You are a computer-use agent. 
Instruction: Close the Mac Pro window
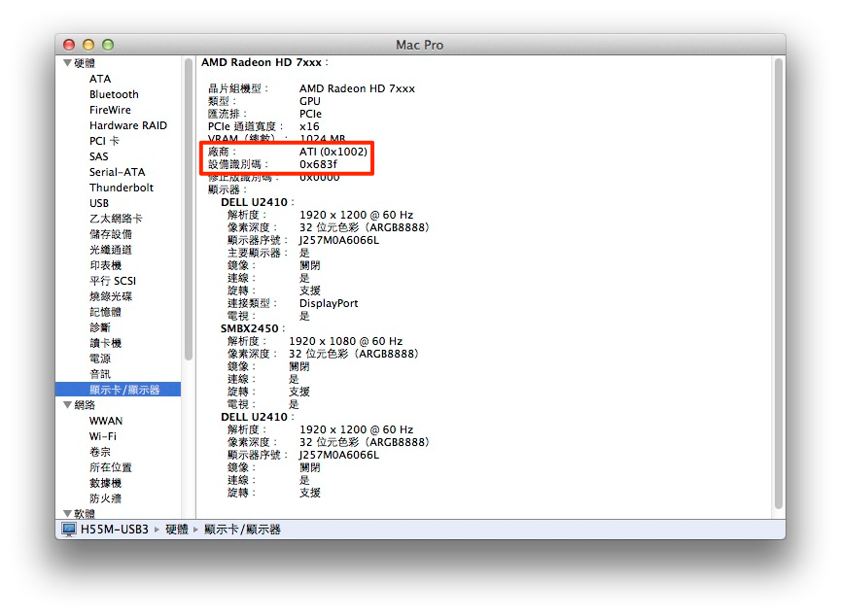(x=69, y=45)
